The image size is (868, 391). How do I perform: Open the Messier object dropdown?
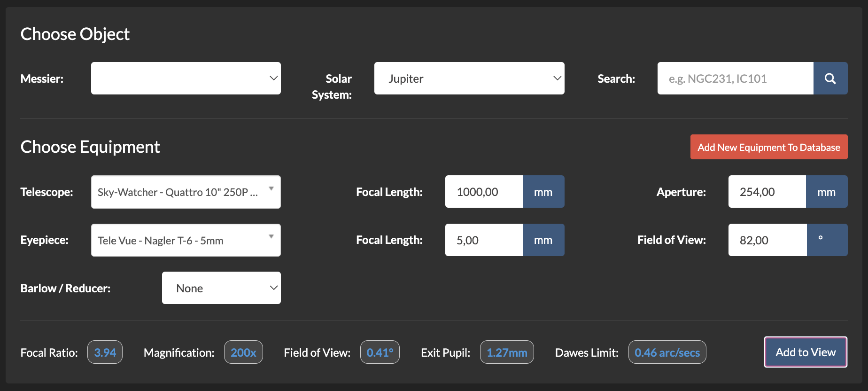tap(186, 78)
